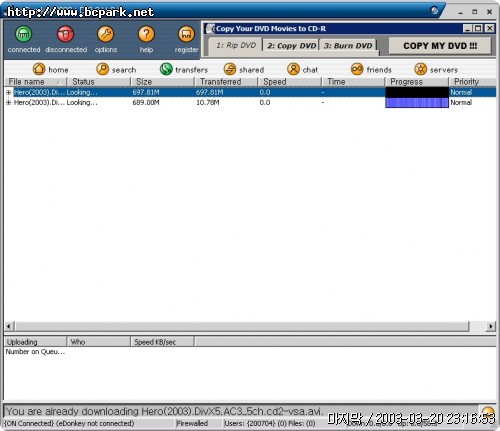Sort by the File name column header
This screenshot has width=500, height=431.
[35, 82]
